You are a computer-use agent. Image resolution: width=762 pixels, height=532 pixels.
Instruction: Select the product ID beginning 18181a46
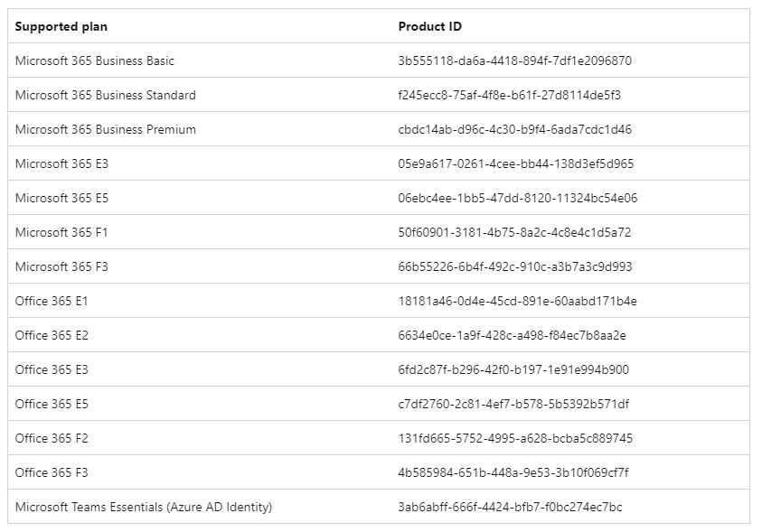517,301
